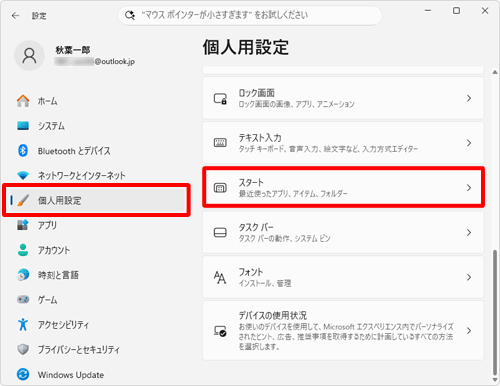Screen dimensions: 500x386
Task: Open the タスク バー settings card
Action: coord(343,232)
